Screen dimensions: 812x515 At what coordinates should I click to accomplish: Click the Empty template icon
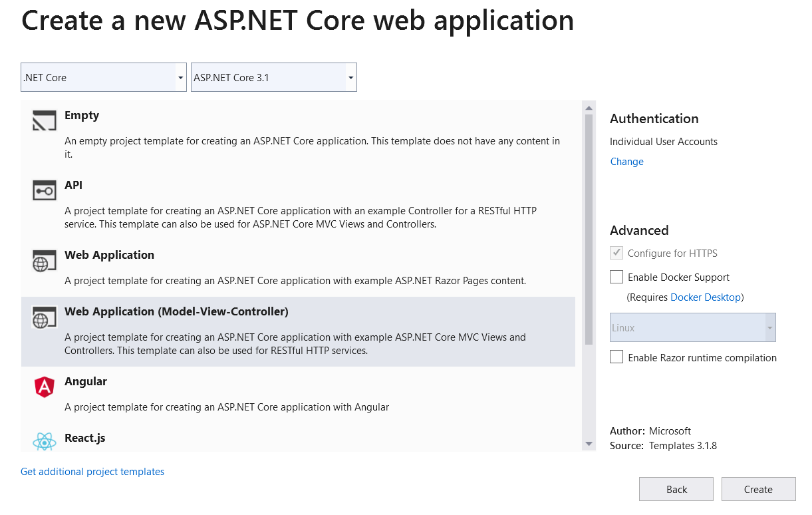(x=44, y=120)
